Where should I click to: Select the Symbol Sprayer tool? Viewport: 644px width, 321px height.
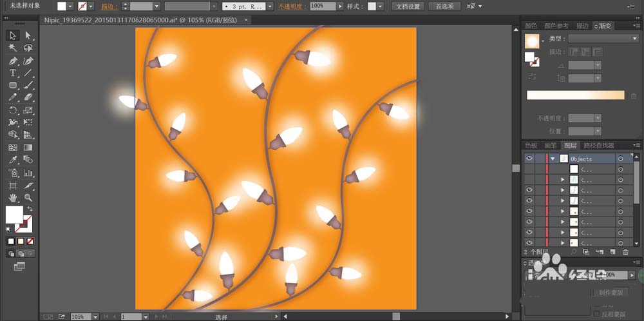[x=13, y=173]
